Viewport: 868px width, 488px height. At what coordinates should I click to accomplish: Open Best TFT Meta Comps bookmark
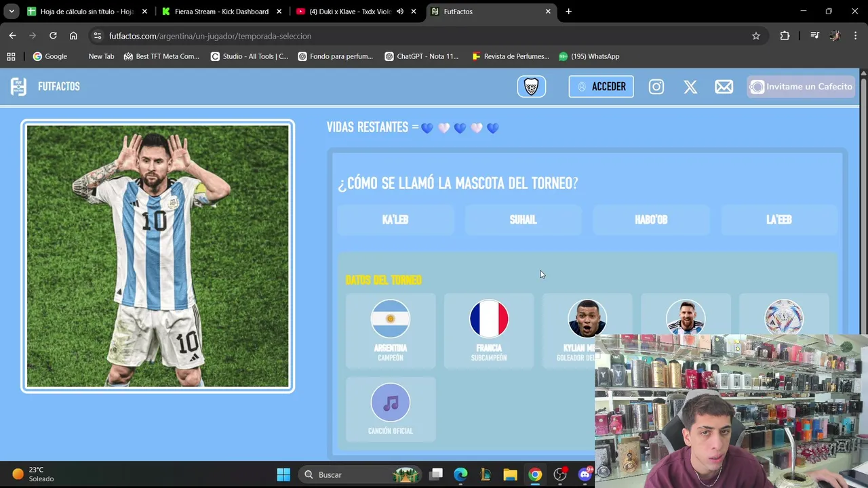point(161,56)
